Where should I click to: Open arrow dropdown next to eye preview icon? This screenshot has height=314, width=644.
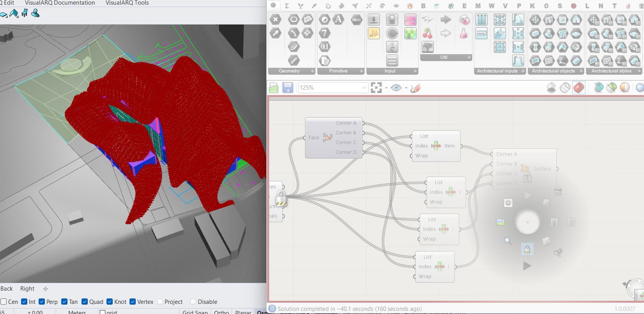[x=406, y=88]
